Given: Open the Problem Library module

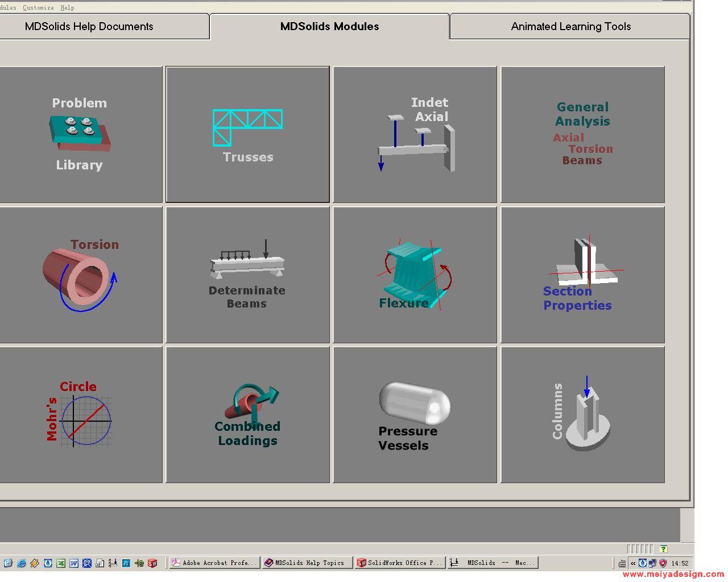Looking at the screenshot, I should [81, 134].
